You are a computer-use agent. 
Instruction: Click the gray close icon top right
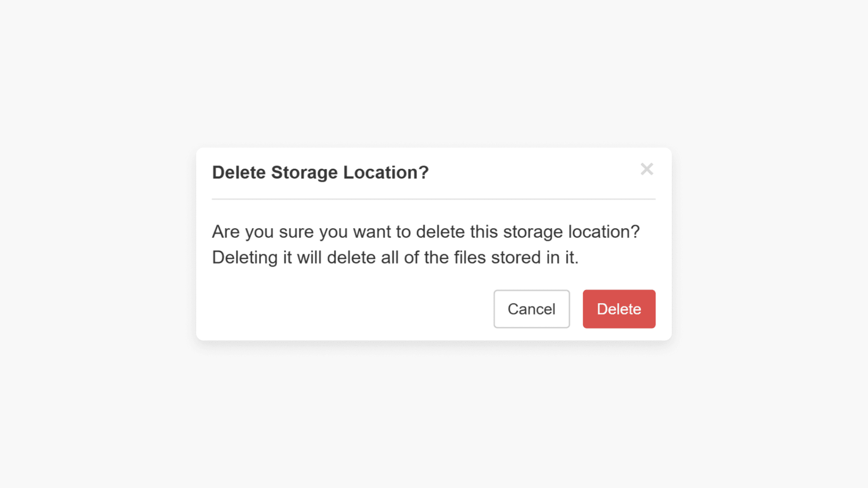click(x=647, y=169)
